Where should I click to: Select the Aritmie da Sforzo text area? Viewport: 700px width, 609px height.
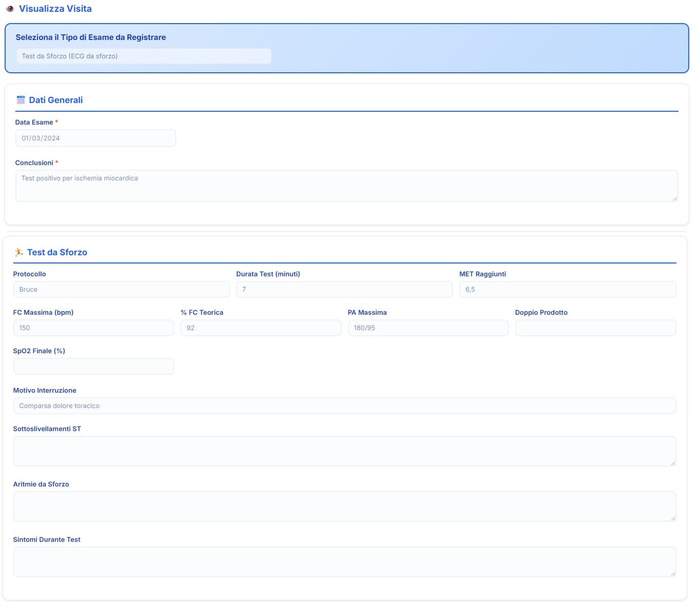click(x=344, y=506)
